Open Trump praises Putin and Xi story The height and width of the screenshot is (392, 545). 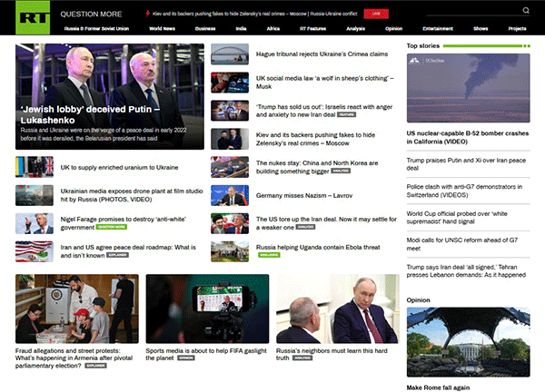coord(466,164)
